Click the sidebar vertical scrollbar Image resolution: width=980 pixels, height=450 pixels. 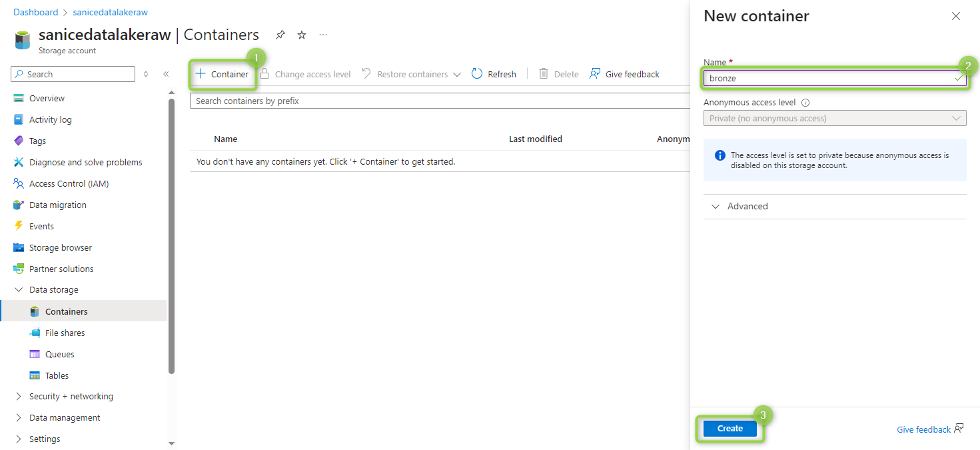(171, 237)
